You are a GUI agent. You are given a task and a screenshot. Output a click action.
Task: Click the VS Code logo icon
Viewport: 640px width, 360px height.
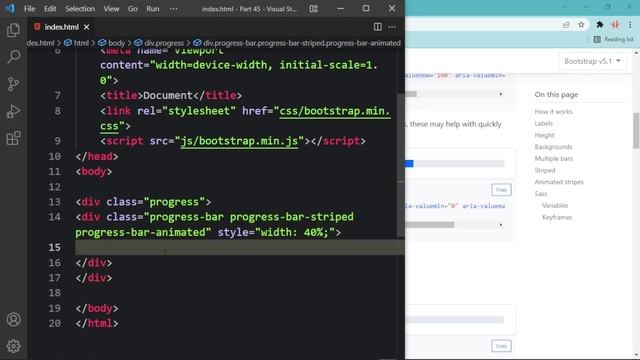pos(10,8)
